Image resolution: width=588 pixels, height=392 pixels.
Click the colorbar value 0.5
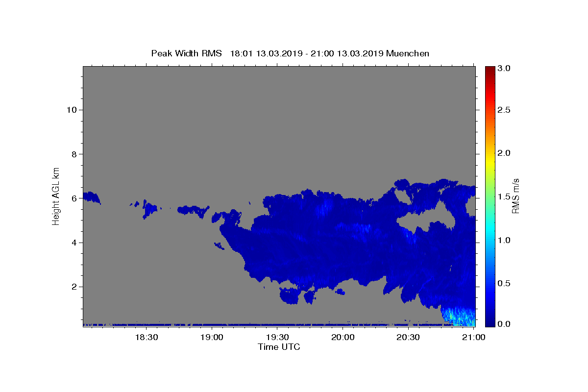click(x=505, y=283)
